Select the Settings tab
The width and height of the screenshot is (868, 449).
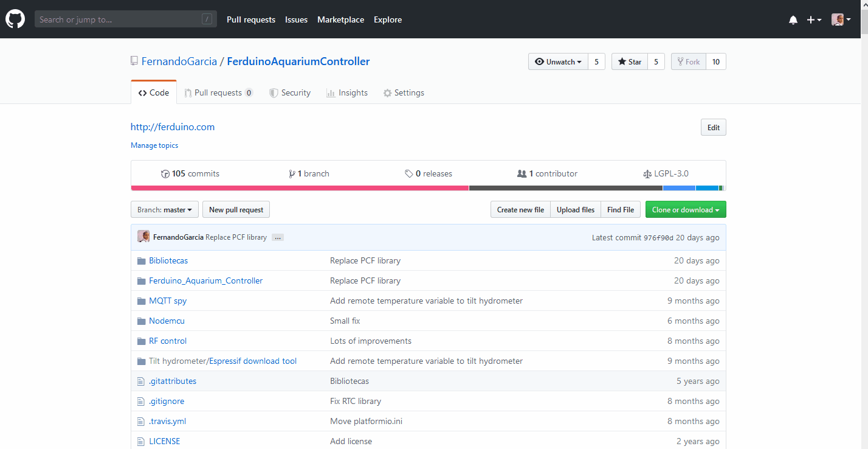point(404,92)
